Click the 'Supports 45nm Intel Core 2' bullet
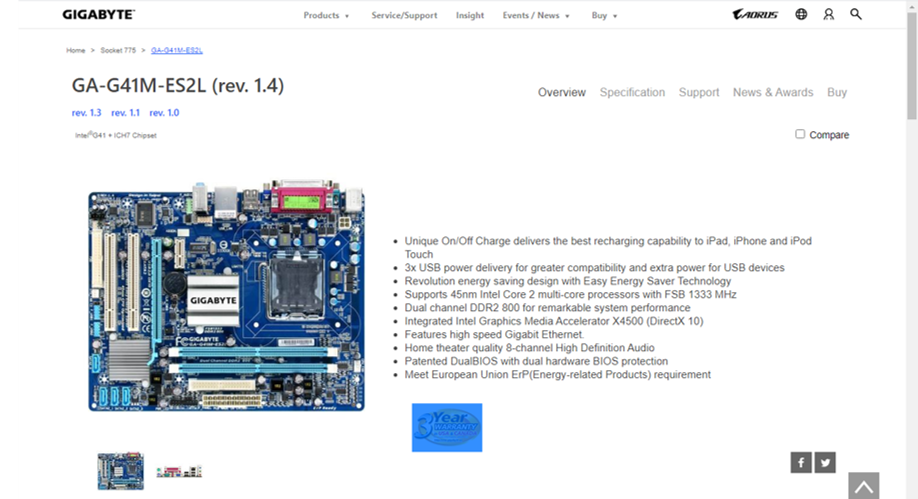This screenshot has height=499, width=918. pos(570,295)
